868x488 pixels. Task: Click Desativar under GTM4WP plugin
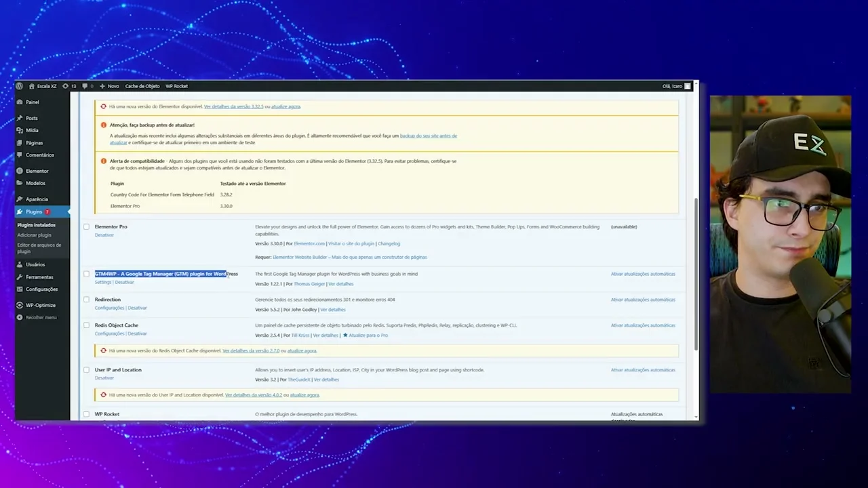(124, 282)
